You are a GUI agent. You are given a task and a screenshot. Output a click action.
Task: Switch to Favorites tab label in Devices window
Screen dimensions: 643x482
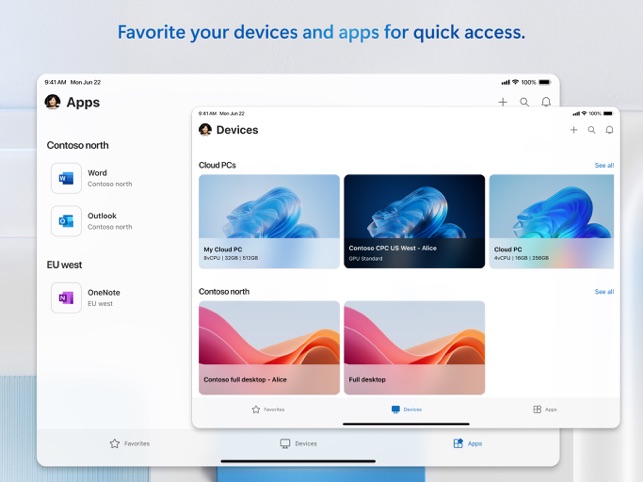274,409
